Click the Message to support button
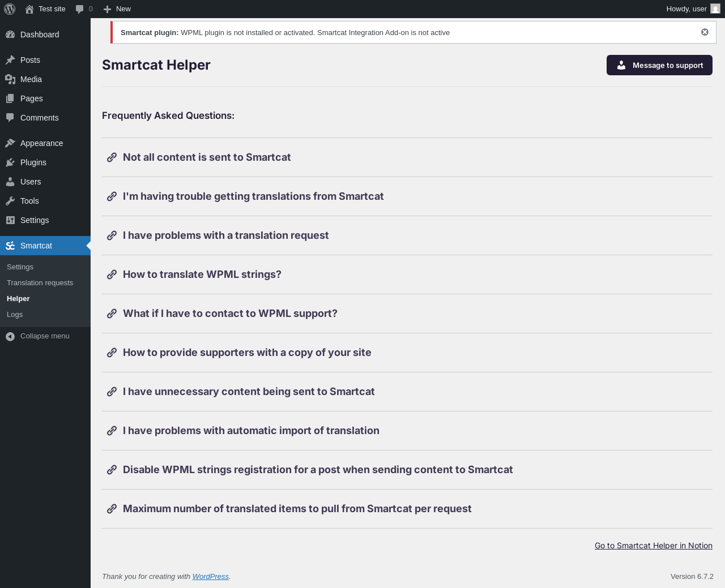 [659, 65]
